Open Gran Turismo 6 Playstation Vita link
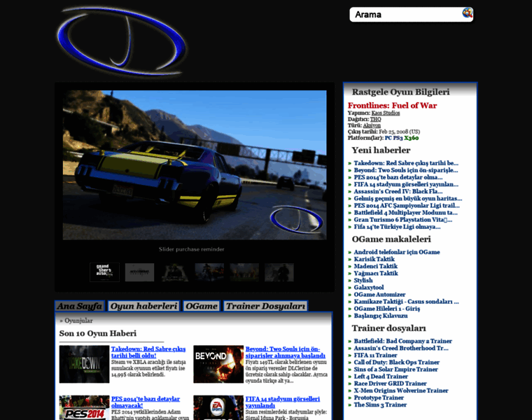 click(x=402, y=220)
